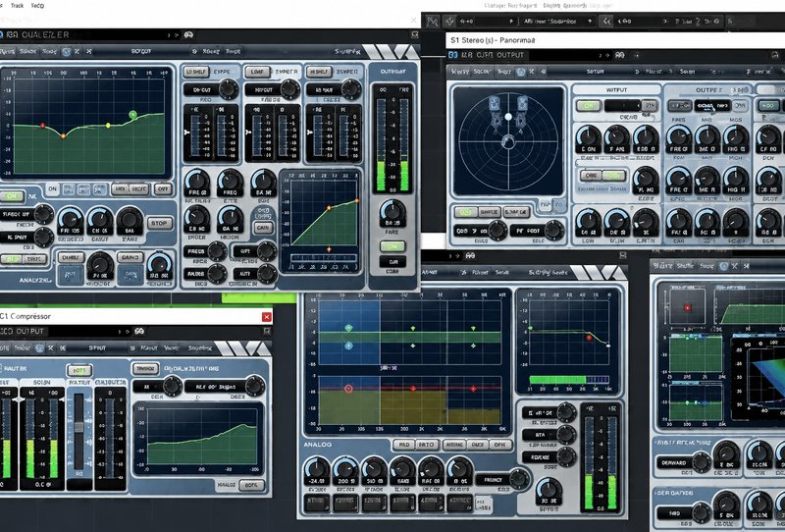Click Shuffle in the bottom-right plugin toolbar
The height and width of the screenshot is (532, 785).
click(685, 266)
